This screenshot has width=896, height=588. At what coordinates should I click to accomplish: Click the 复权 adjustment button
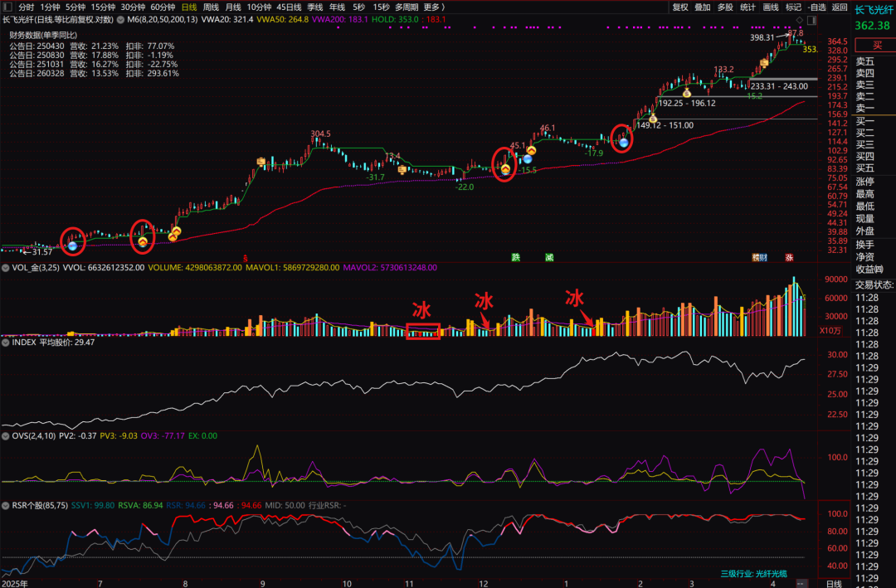[x=680, y=7]
